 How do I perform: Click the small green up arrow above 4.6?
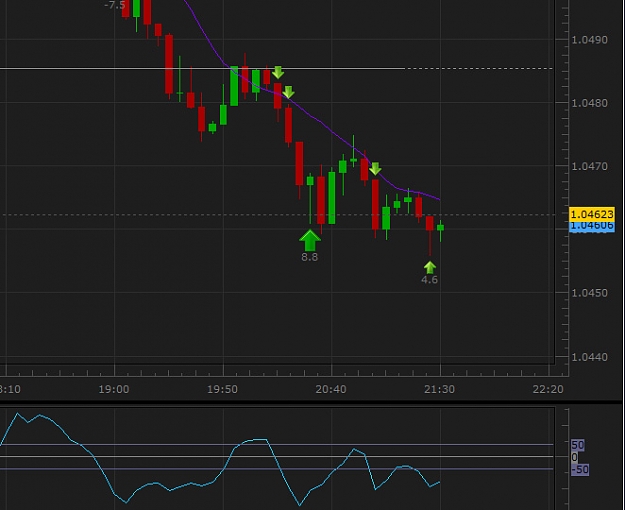coord(430,268)
